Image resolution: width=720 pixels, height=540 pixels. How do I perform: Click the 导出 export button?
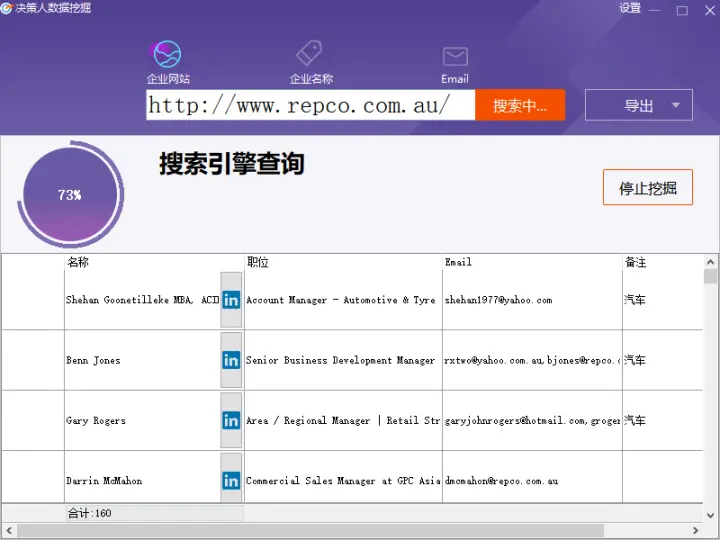coord(639,105)
